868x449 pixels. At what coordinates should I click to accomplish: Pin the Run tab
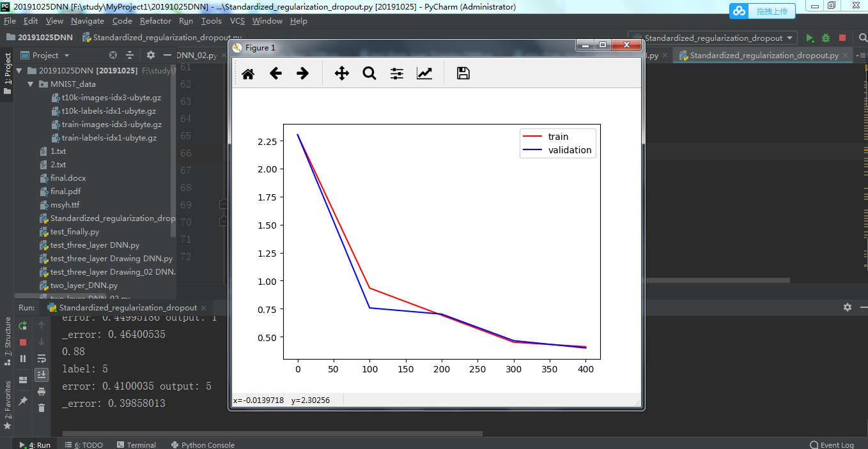23,400
